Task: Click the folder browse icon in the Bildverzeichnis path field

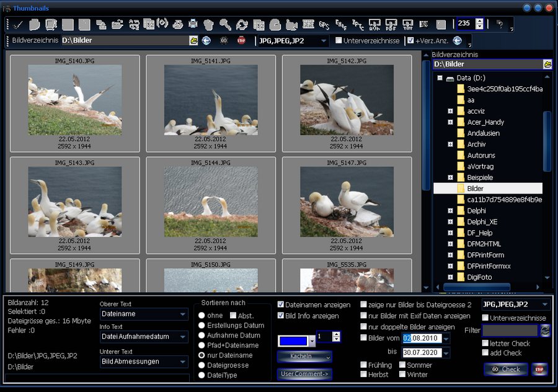Action: tap(193, 41)
